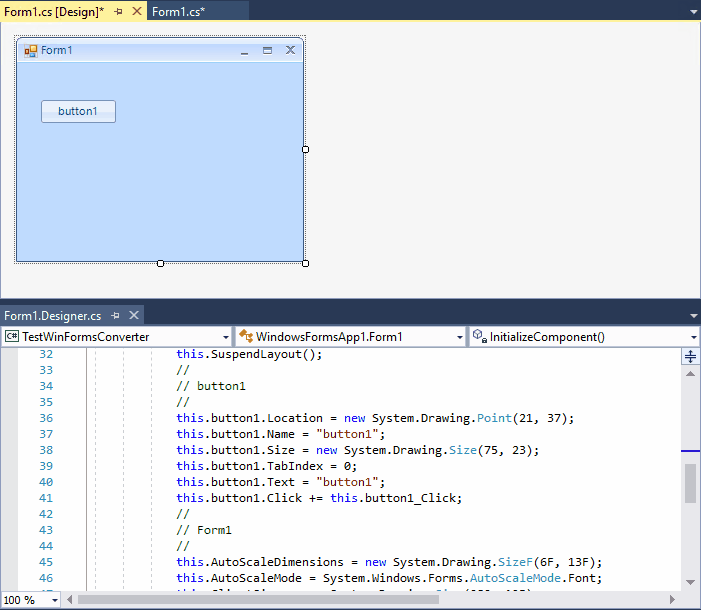The image size is (701, 610).
Task: Close the Form1.Designer.cs tab
Action: click(134, 315)
